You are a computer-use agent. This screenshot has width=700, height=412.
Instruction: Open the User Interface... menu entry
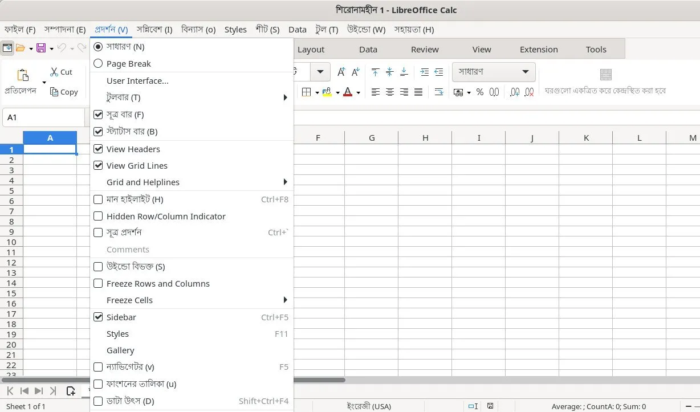[137, 80]
